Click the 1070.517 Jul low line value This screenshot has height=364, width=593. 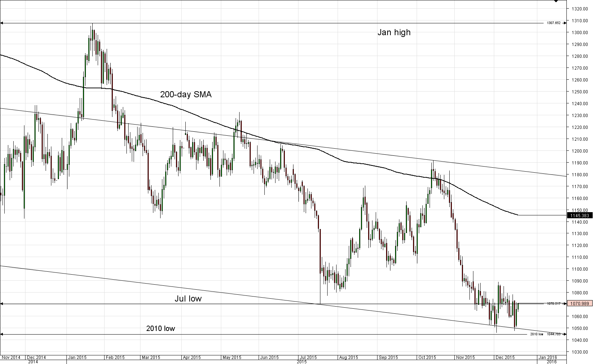click(553, 304)
